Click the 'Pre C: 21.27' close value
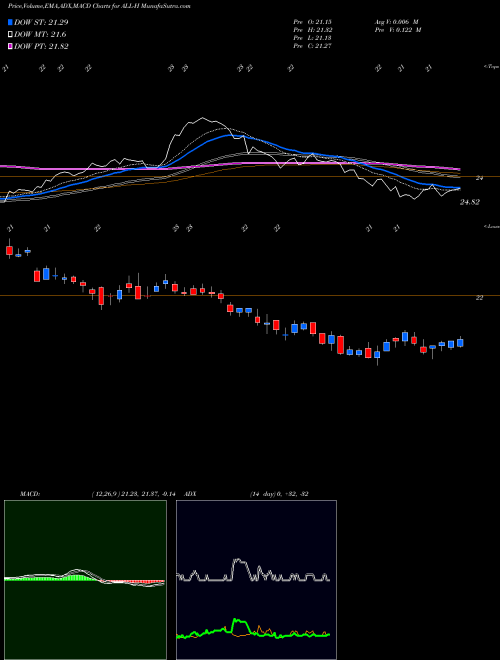 coord(312,46)
